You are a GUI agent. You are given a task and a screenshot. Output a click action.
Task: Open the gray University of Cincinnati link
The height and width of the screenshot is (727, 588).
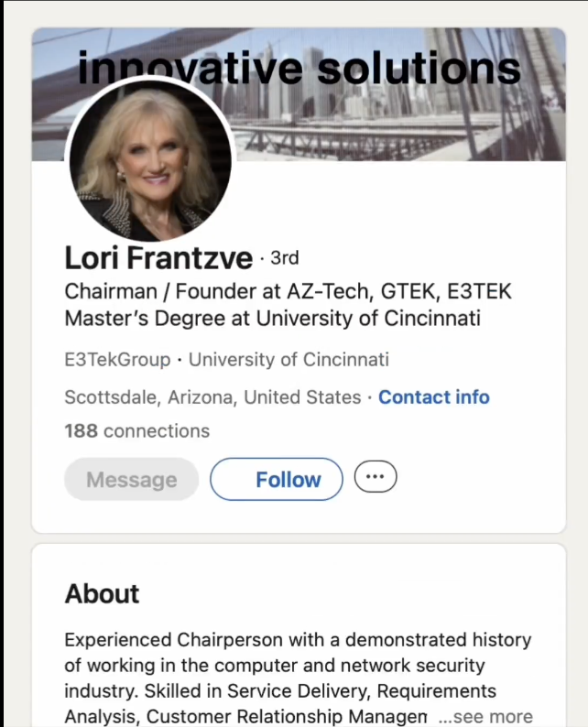coord(289,359)
